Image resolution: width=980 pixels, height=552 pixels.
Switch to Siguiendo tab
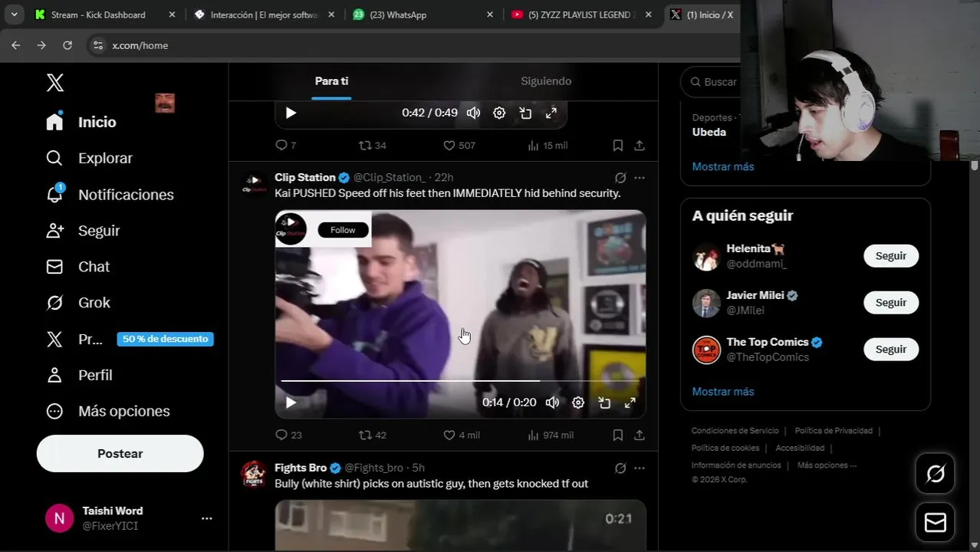tap(546, 81)
